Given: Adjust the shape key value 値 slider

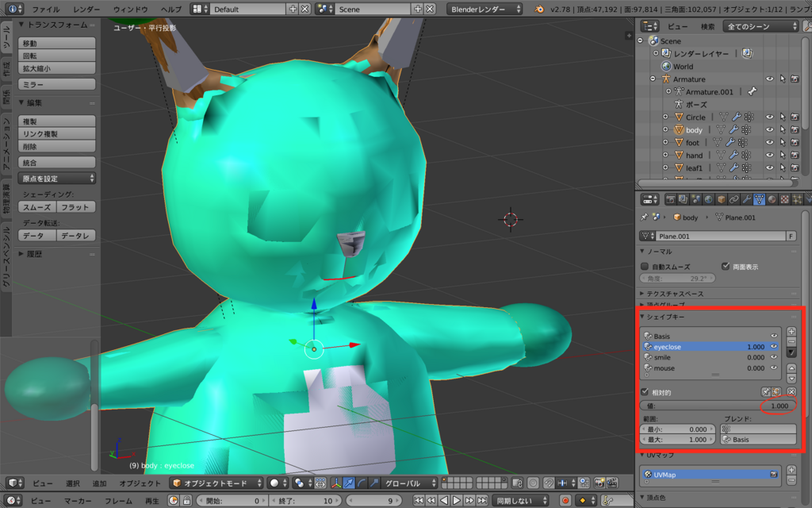Looking at the screenshot, I should (718, 406).
